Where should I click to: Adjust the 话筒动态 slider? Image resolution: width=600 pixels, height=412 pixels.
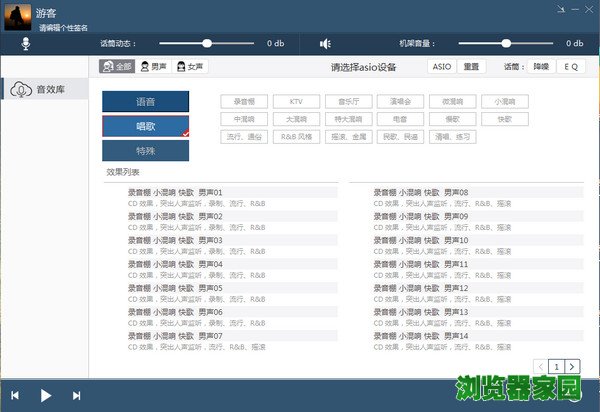click(x=207, y=43)
